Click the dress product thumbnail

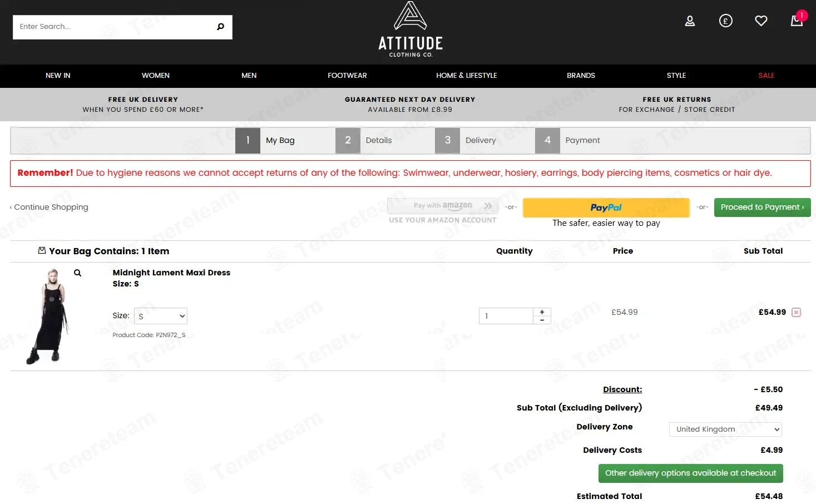click(x=49, y=316)
